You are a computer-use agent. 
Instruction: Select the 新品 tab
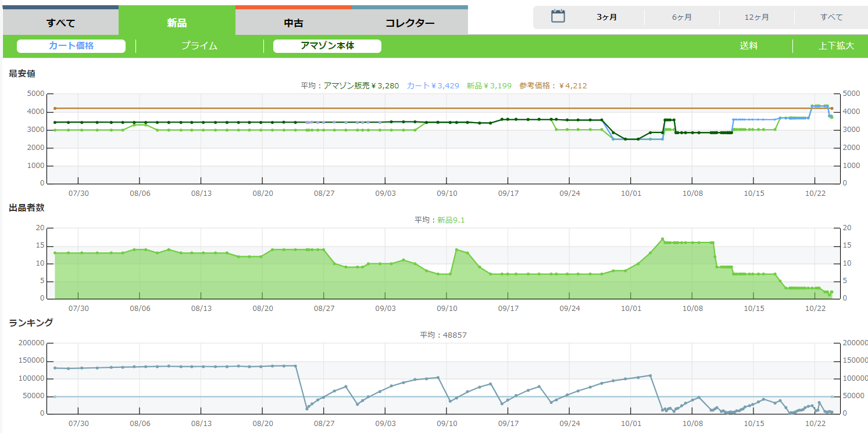click(x=177, y=23)
